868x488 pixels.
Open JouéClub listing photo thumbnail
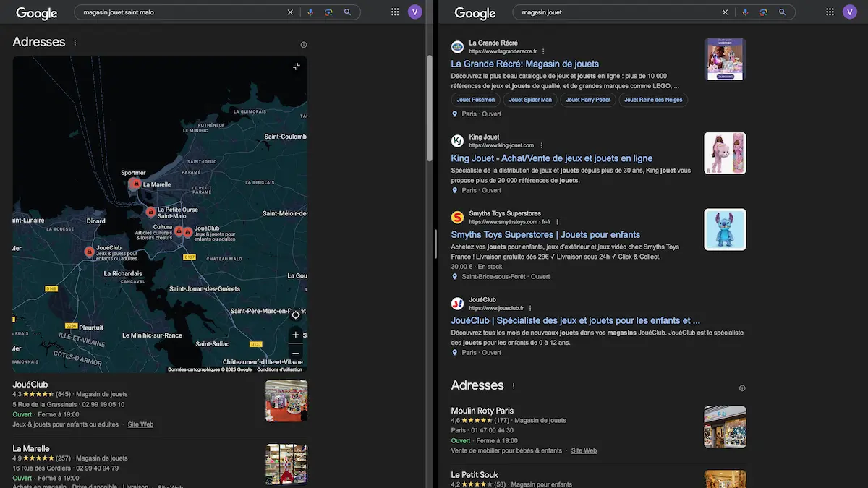pos(286,401)
